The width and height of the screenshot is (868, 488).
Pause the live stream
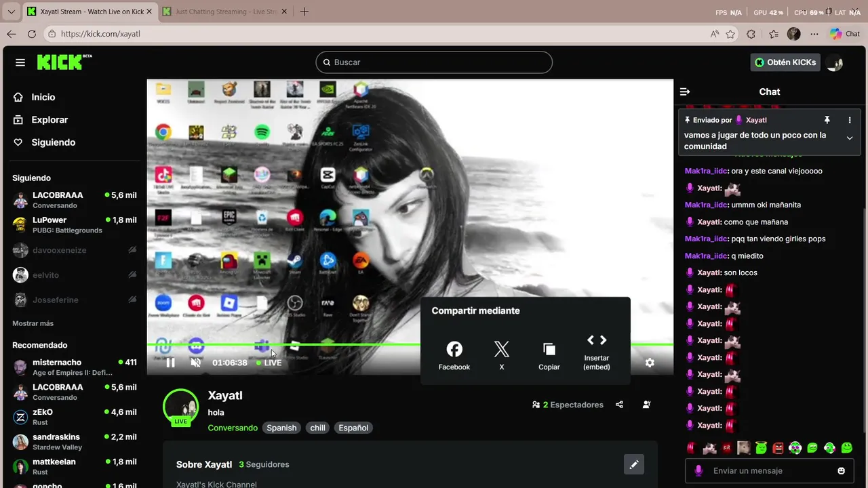pos(170,363)
